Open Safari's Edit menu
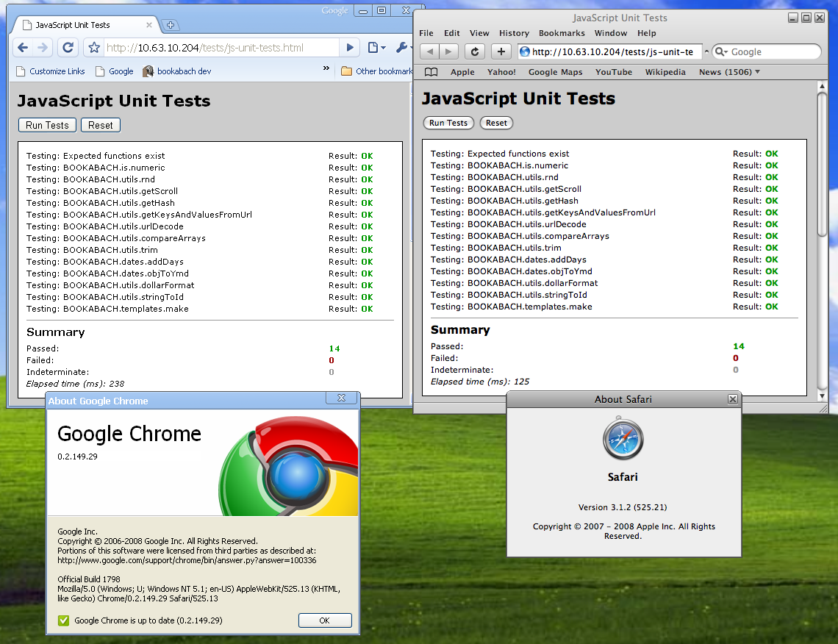The width and height of the screenshot is (838, 644). tap(451, 33)
